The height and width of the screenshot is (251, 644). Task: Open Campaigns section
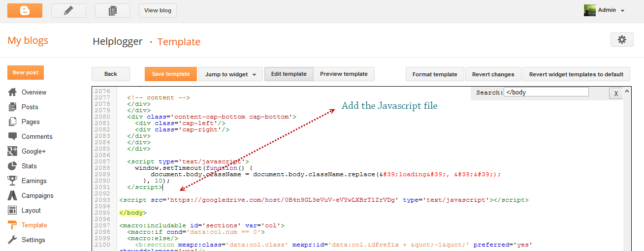(37, 195)
